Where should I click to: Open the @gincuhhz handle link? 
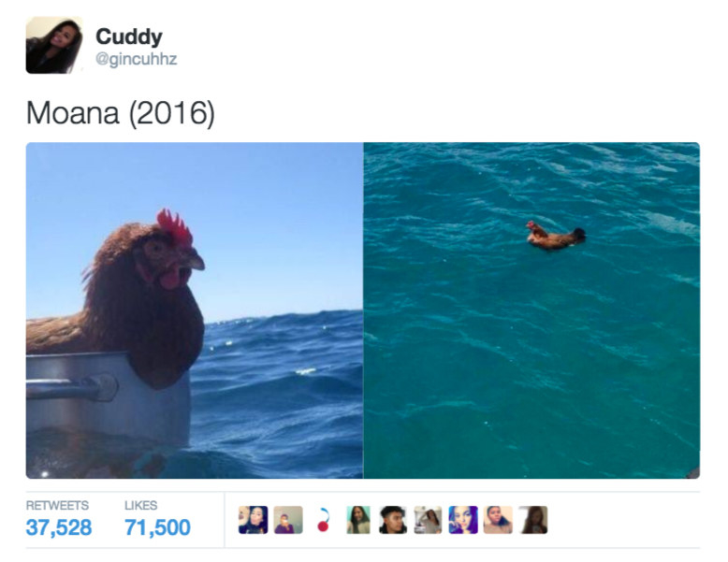pos(136,59)
